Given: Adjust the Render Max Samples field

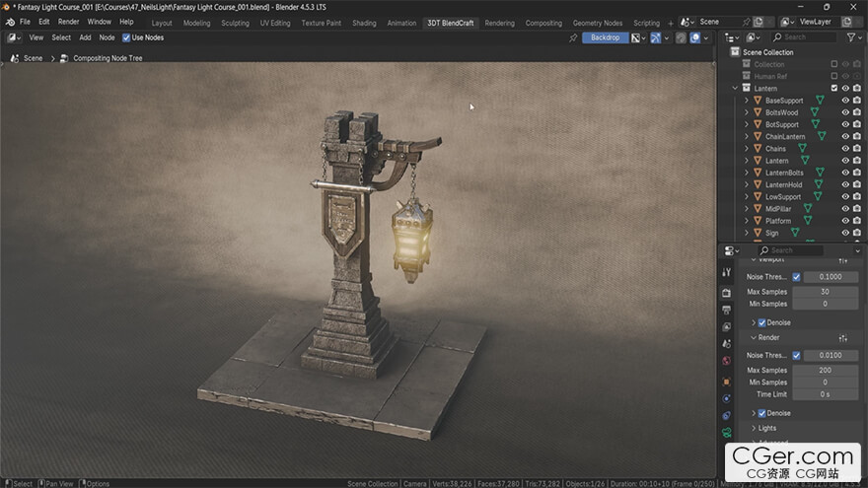Looking at the screenshot, I should 825,370.
